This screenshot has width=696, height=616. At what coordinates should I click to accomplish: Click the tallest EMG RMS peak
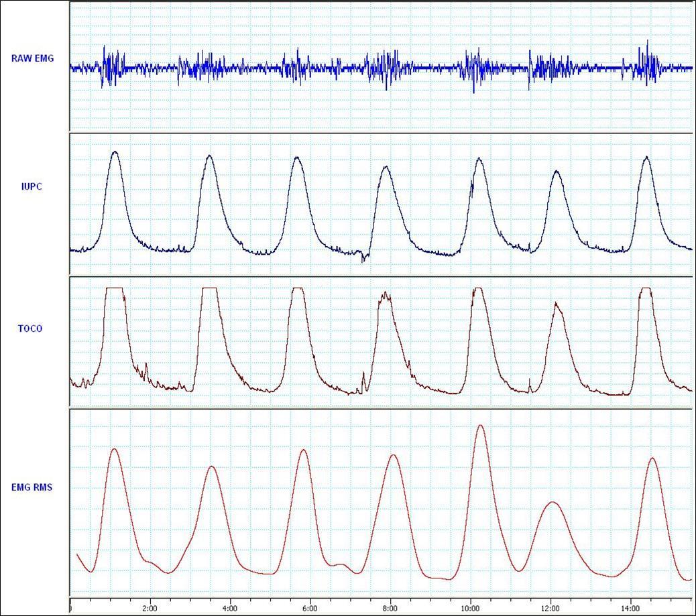tap(480, 427)
